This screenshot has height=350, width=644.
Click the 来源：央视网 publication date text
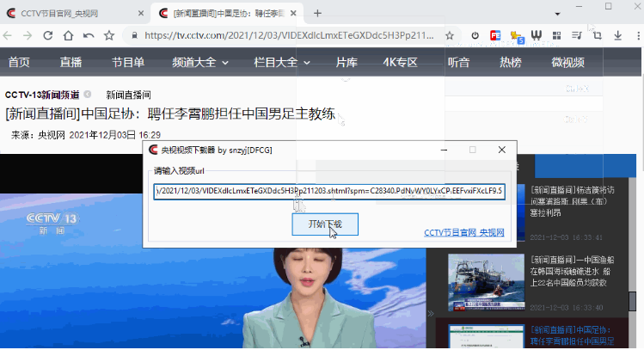coord(86,135)
